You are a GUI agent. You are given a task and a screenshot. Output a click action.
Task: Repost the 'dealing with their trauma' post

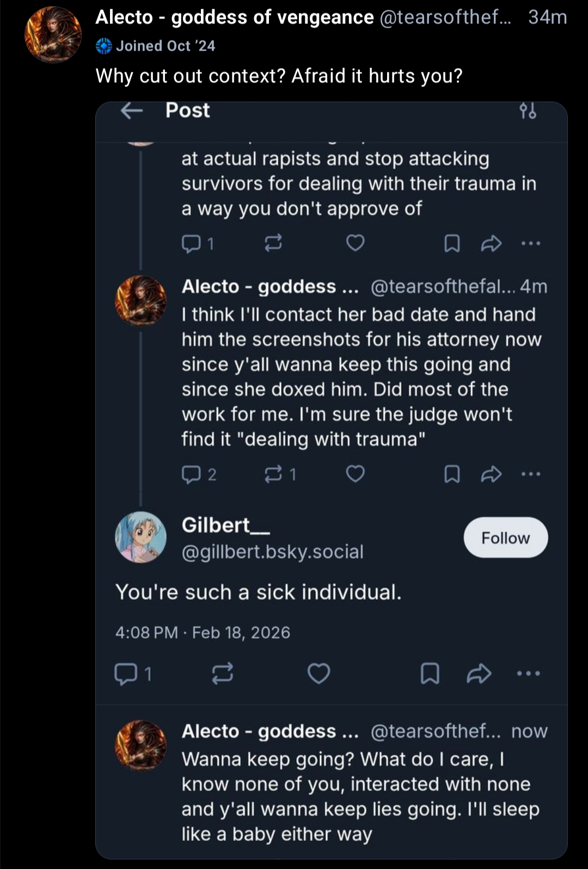point(273,243)
